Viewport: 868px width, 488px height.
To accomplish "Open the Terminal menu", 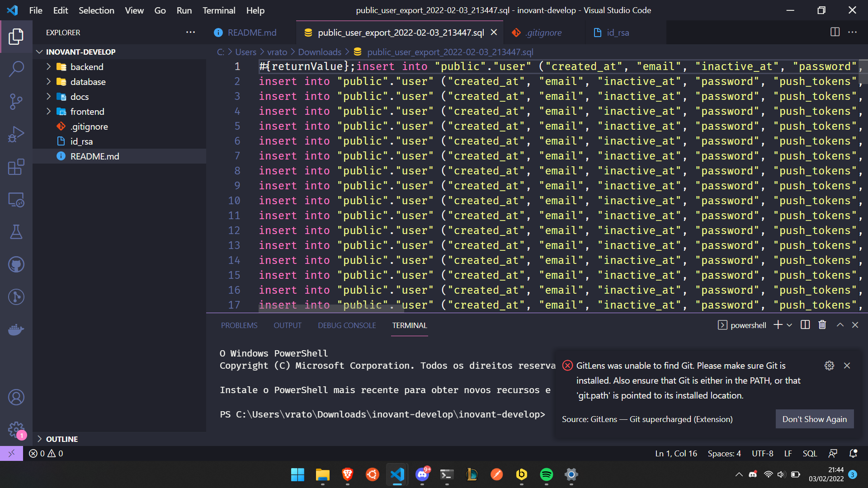I will click(x=219, y=10).
